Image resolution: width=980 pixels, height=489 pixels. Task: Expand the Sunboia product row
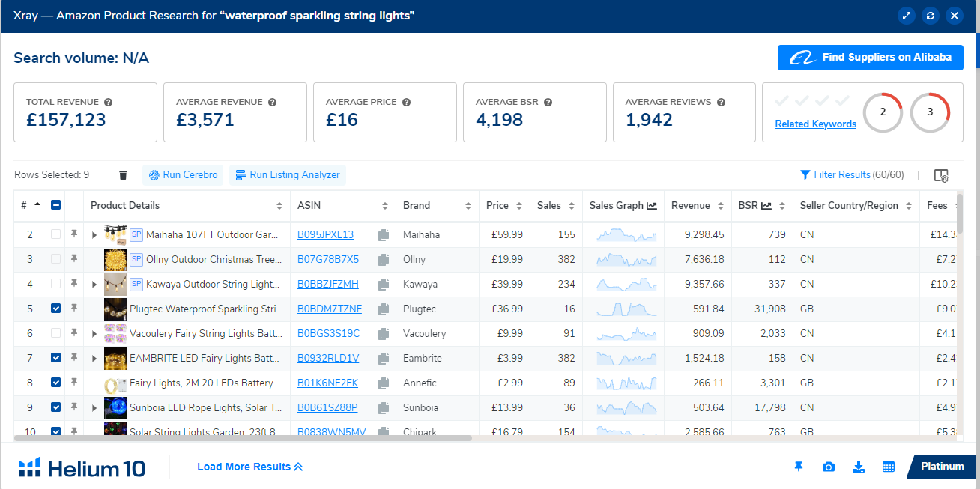click(x=94, y=408)
